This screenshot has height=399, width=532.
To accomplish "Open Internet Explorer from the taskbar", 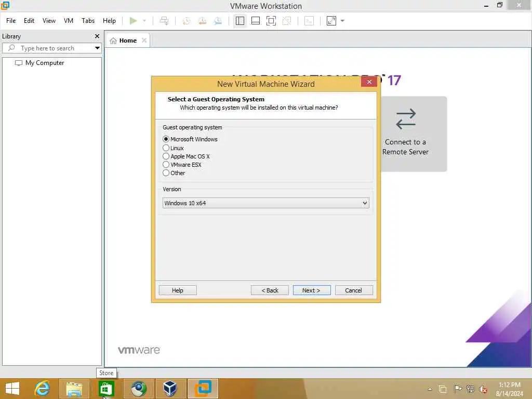I will (43, 389).
